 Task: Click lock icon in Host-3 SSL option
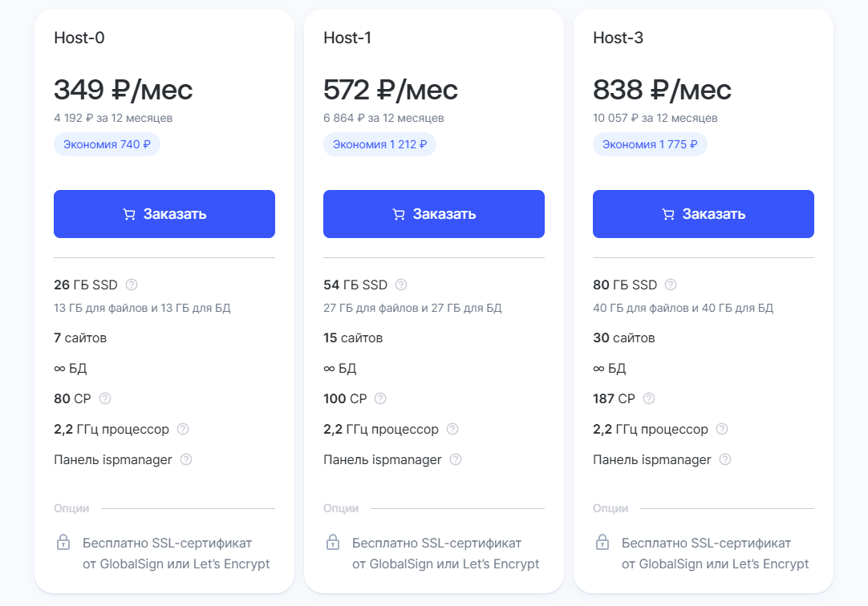(602, 543)
